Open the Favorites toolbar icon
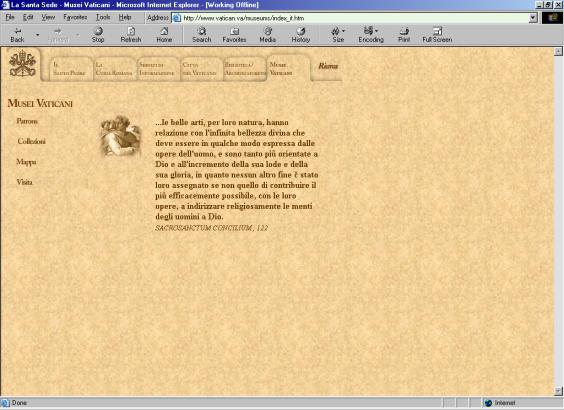564x410 pixels. [x=234, y=35]
